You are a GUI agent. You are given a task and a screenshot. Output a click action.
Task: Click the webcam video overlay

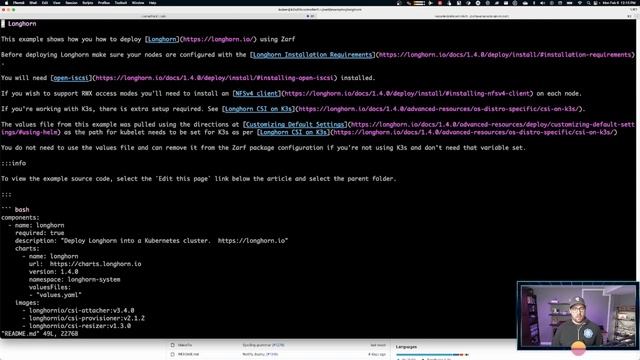[577, 315]
